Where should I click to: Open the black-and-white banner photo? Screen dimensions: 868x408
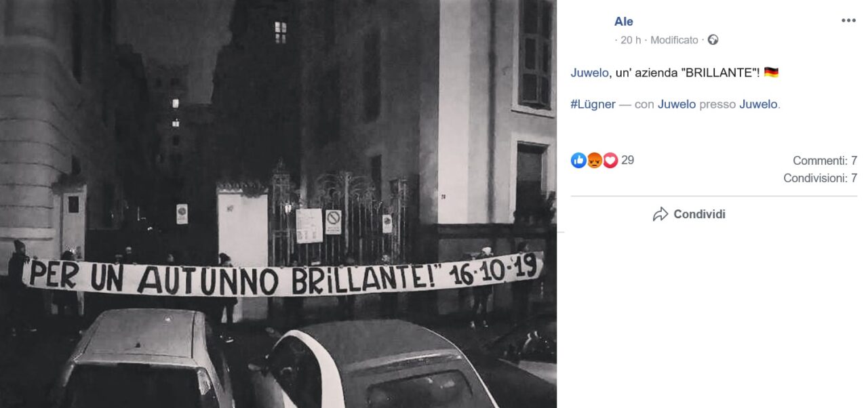click(x=278, y=204)
